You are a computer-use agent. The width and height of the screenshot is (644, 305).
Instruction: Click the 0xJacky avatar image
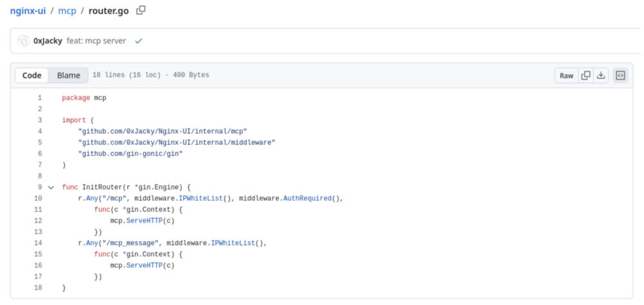[24, 41]
